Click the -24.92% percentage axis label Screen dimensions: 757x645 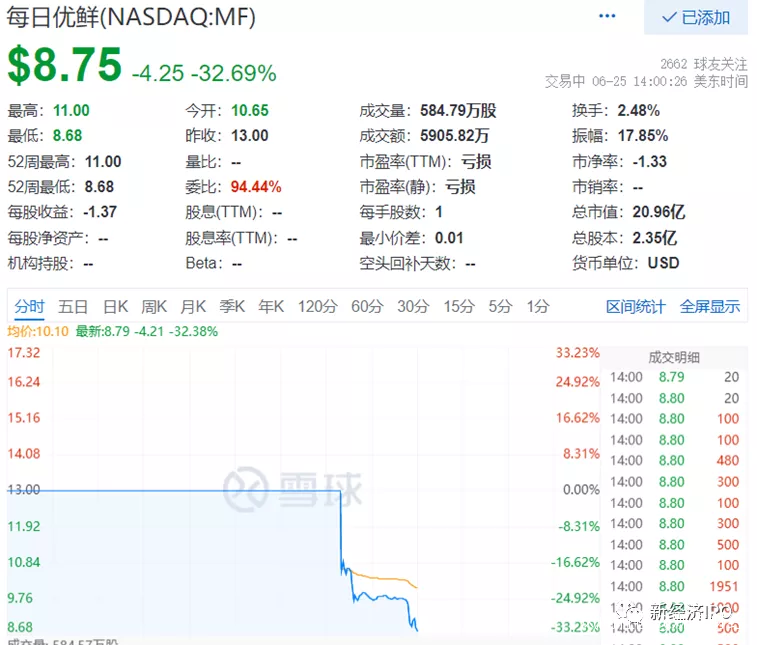pyautogui.click(x=575, y=598)
